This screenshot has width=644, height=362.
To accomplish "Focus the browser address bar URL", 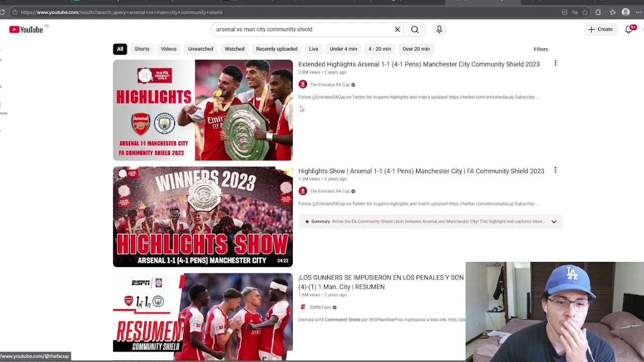I will 121,12.
